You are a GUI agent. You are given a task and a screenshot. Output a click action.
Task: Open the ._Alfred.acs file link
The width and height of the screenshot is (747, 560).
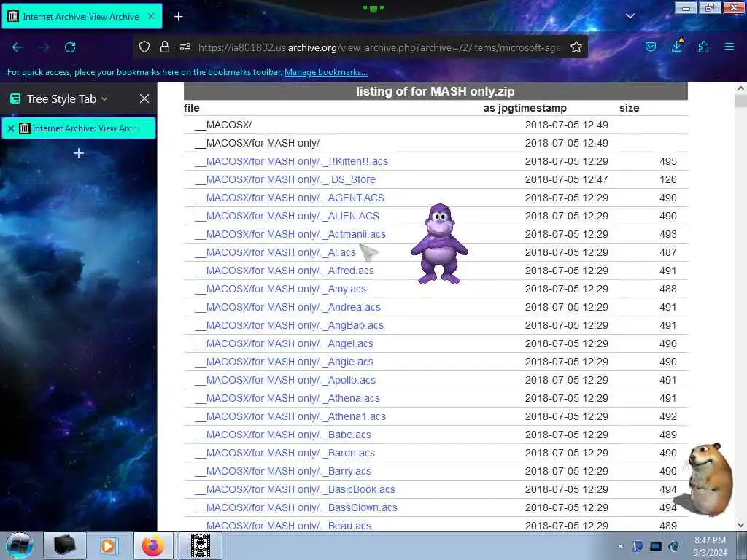pos(285,271)
